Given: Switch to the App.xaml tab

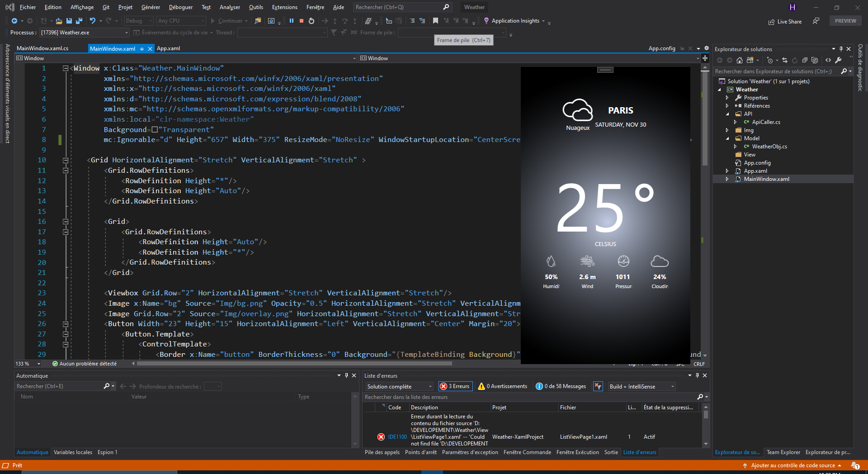Looking at the screenshot, I should click(x=168, y=48).
